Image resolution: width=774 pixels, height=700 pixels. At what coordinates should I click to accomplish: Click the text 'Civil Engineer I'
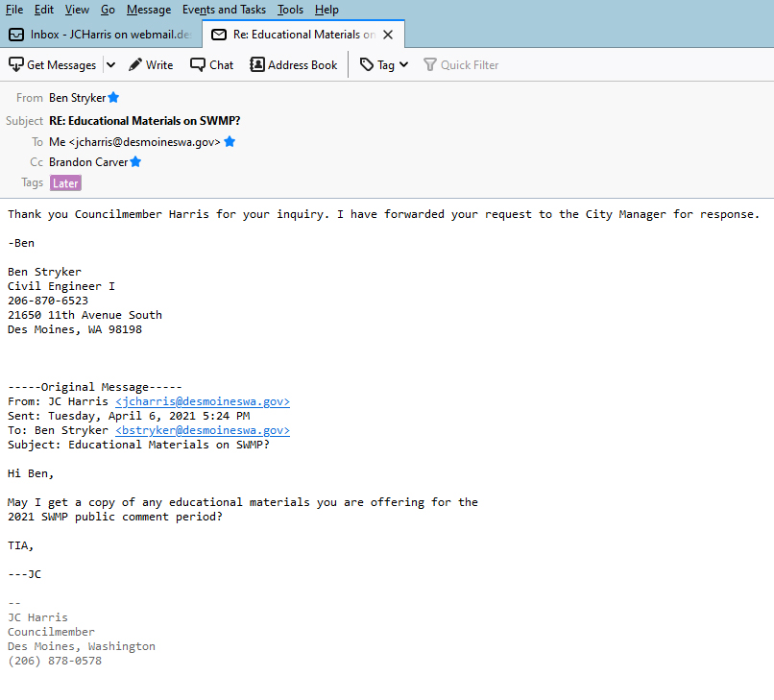coord(61,286)
